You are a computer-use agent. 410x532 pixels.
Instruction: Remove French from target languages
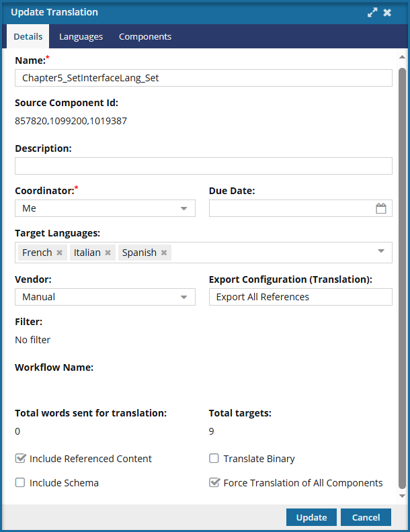pos(59,253)
